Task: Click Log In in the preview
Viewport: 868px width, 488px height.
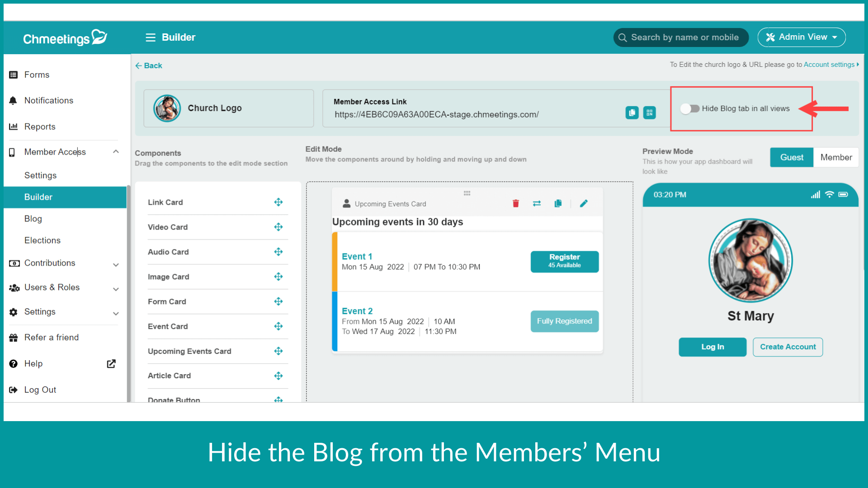Action: point(712,347)
